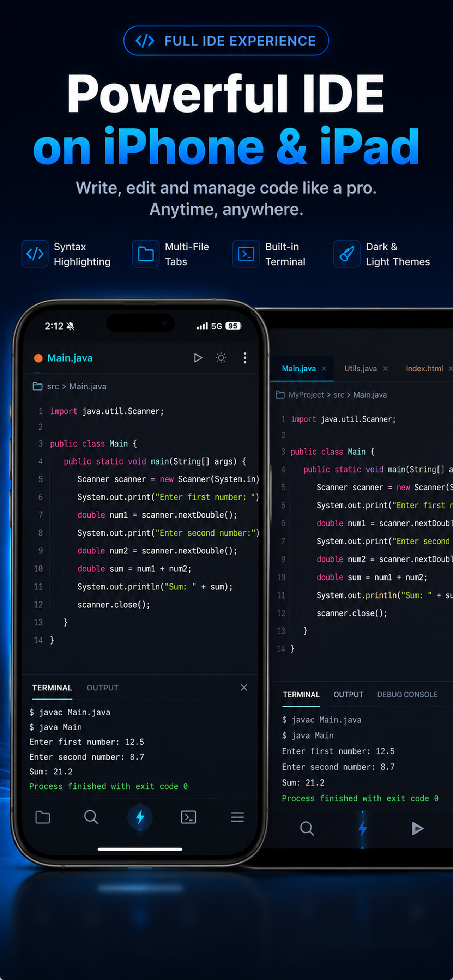This screenshot has width=453, height=980.
Task: Click '$ java Main' in iPhone terminal
Action: coord(55,727)
